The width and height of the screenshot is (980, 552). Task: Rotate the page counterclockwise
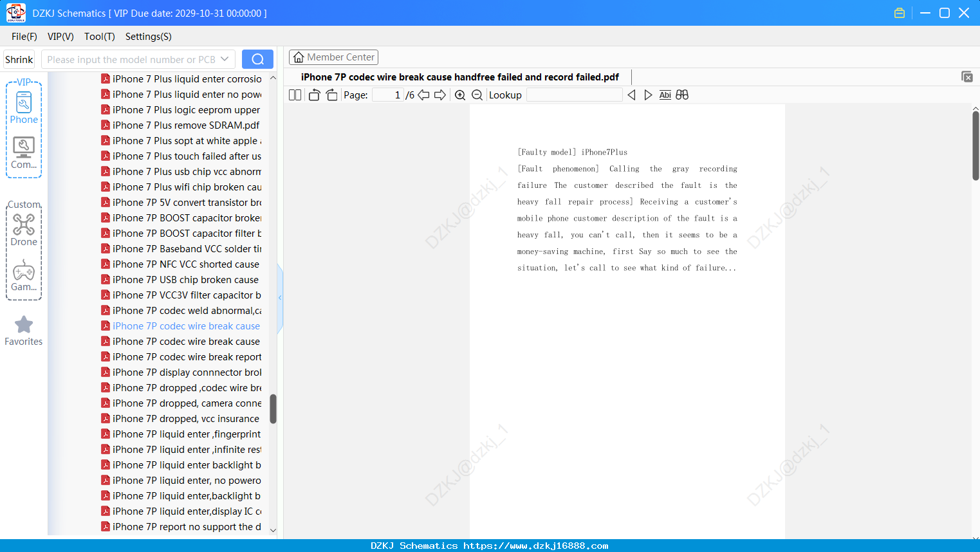tap(314, 95)
